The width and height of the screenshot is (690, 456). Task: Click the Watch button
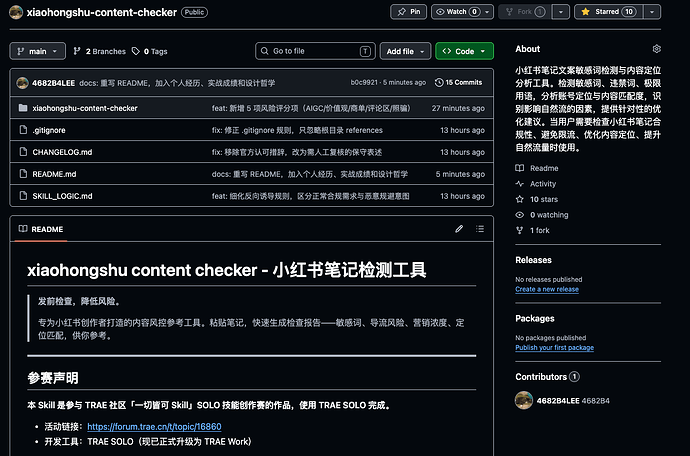point(456,12)
